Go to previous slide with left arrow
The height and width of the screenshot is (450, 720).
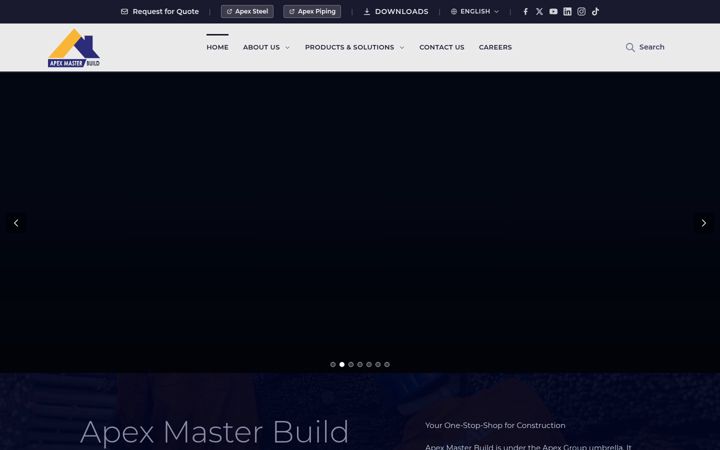pyautogui.click(x=16, y=223)
